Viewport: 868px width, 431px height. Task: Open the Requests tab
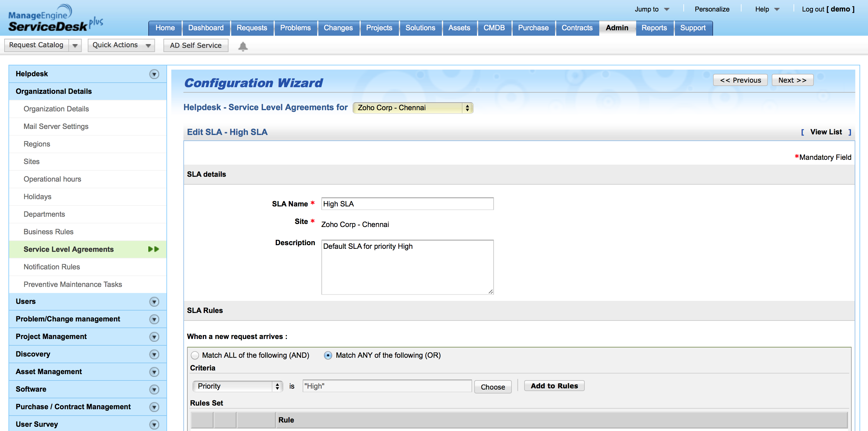pyautogui.click(x=252, y=28)
